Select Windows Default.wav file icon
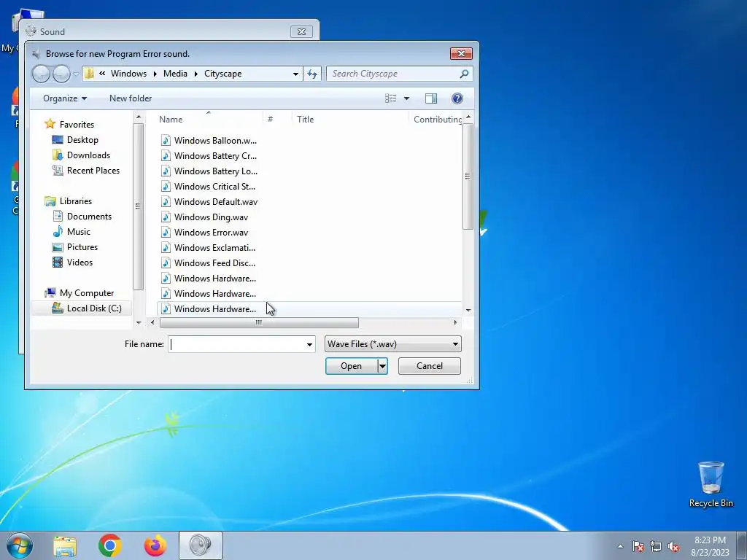The height and width of the screenshot is (560, 747). [x=166, y=201]
